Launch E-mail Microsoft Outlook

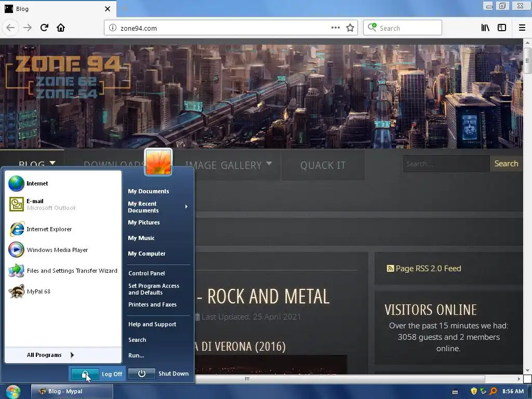coord(63,204)
